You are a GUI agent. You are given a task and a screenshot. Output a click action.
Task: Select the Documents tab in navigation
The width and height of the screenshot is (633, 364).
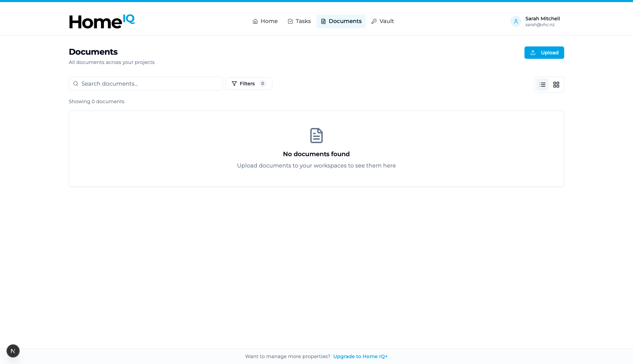click(x=345, y=21)
